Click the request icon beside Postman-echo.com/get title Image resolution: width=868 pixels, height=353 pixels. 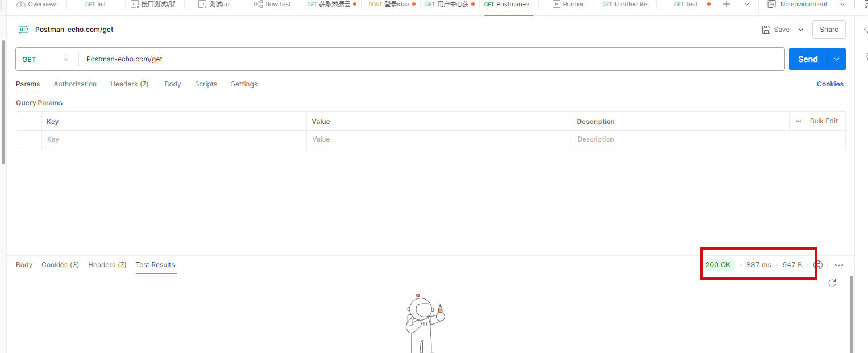click(x=23, y=29)
